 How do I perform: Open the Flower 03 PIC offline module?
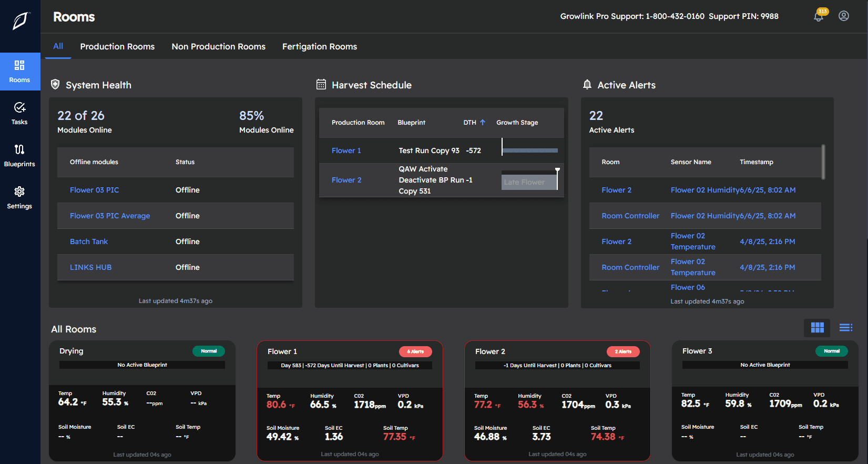[94, 190]
